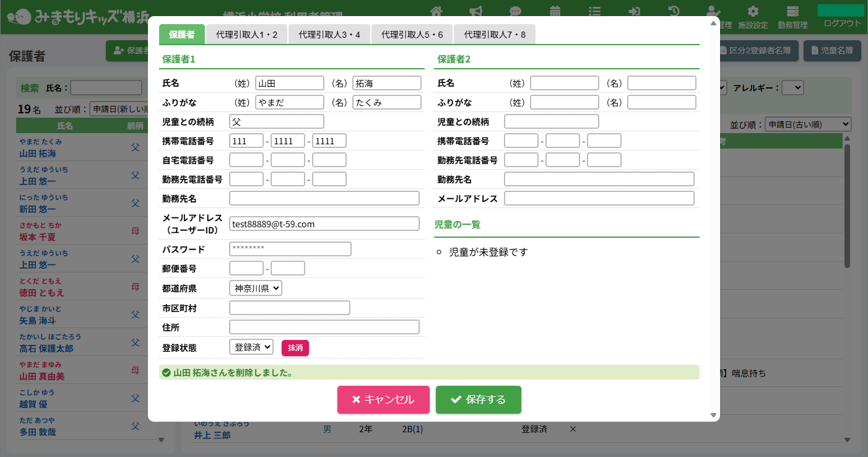Click the home icon in the top navigation
The height and width of the screenshot is (457, 868).
click(x=436, y=11)
